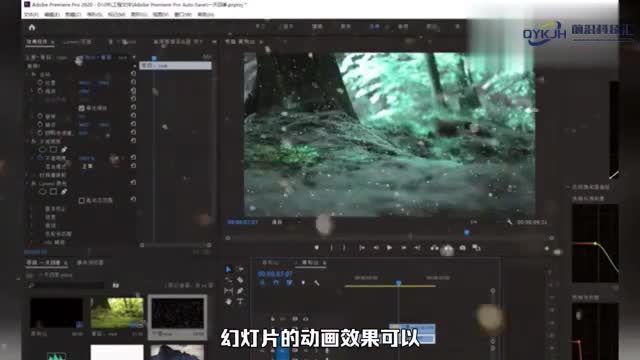Enable the High Dynamic Range checkbox

[82, 200]
